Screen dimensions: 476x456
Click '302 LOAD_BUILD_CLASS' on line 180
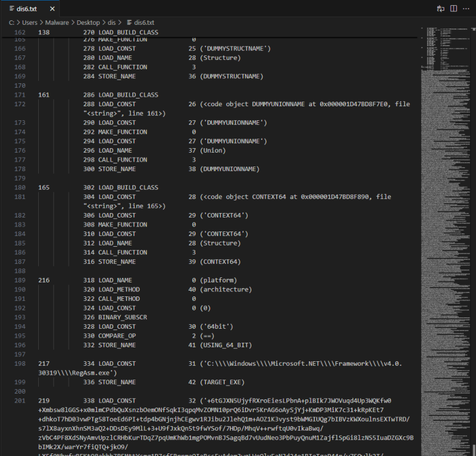pyautogui.click(x=121, y=188)
